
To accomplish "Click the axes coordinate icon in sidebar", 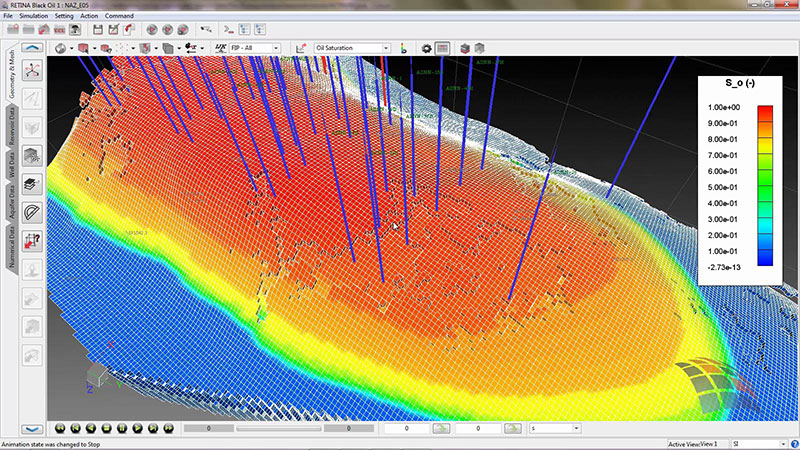I will coord(32,70).
